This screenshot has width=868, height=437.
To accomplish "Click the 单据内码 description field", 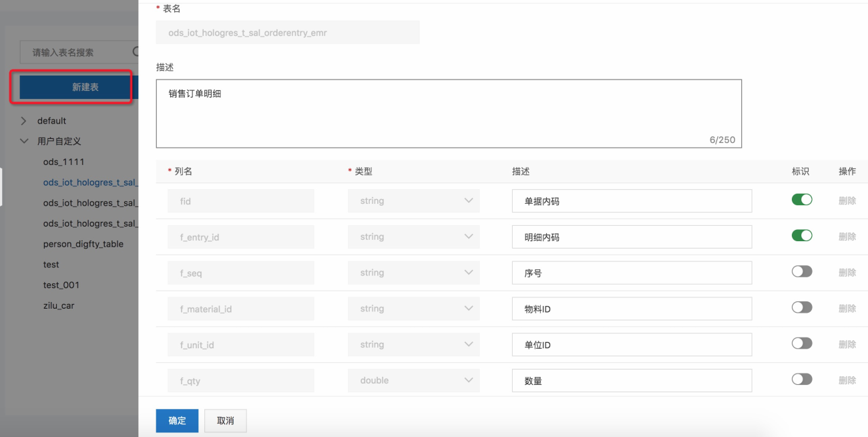I will (632, 200).
